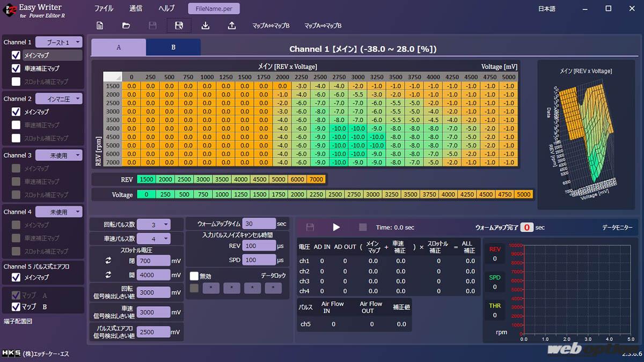This screenshot has height=362, width=644.
Task: Open the ファイル menu
Action: [104, 9]
